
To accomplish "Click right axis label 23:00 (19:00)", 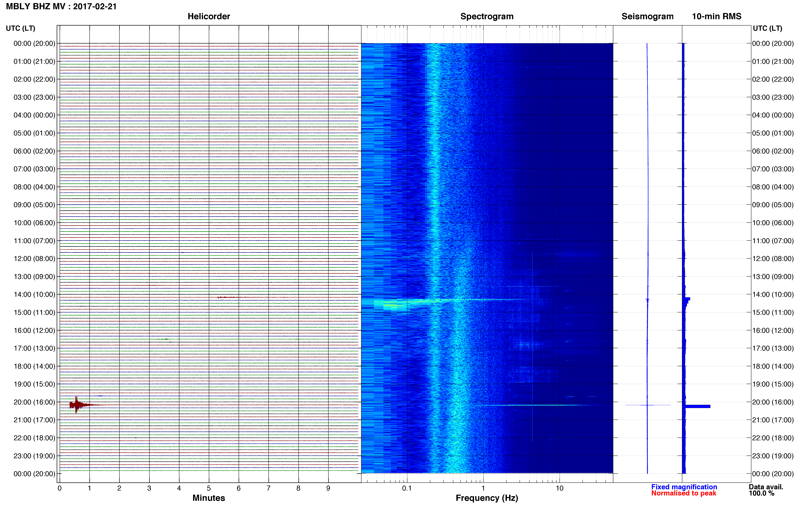I will tap(773, 456).
